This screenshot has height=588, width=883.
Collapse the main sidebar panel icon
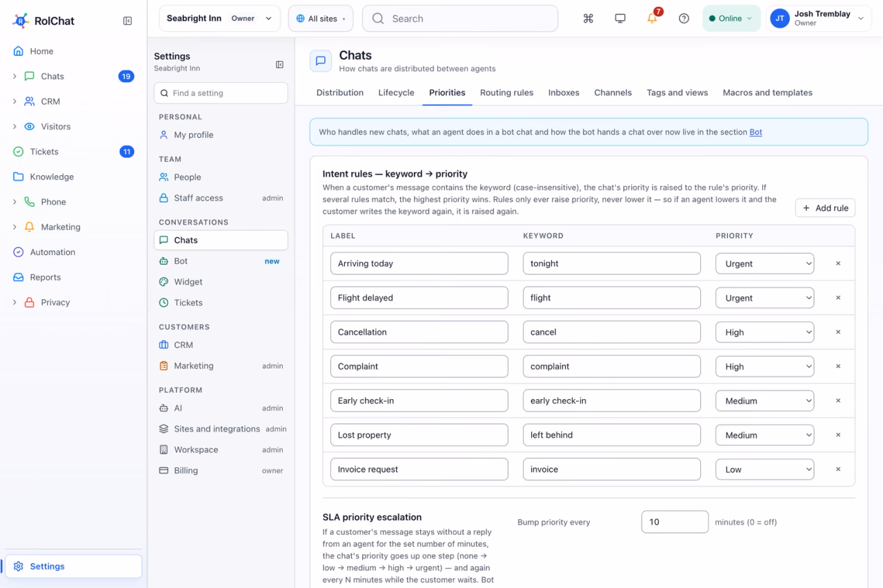point(128,21)
